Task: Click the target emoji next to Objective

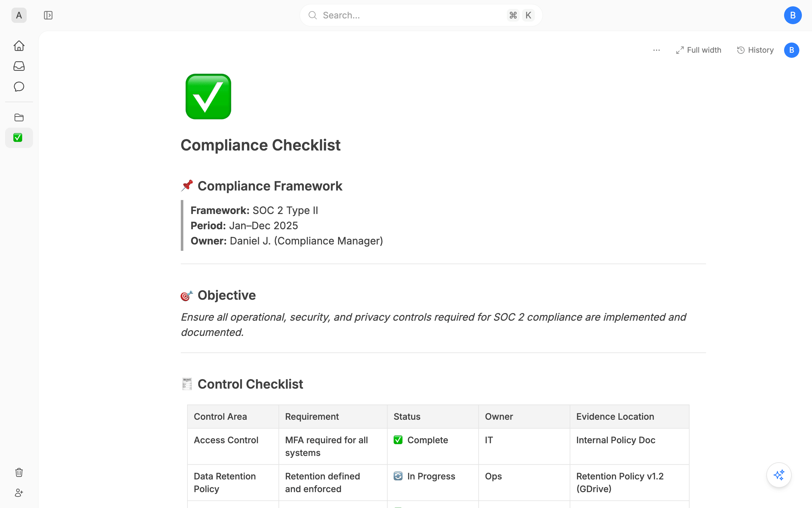Action: pos(187,296)
